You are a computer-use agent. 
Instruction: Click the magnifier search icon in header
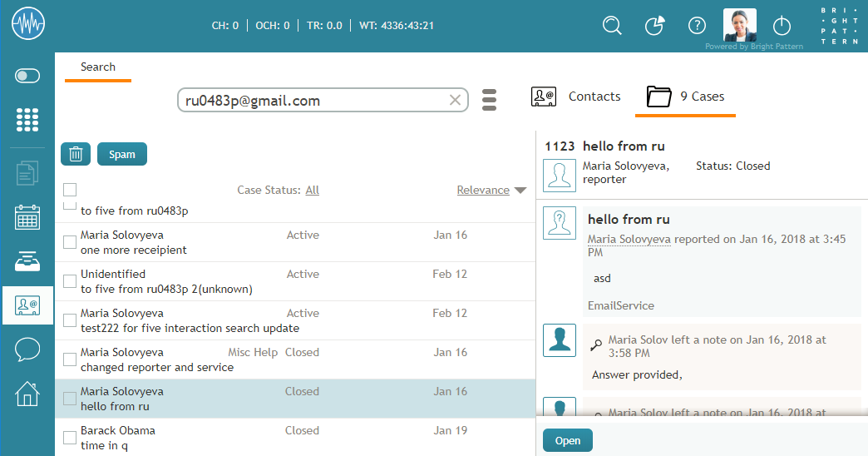tap(612, 25)
